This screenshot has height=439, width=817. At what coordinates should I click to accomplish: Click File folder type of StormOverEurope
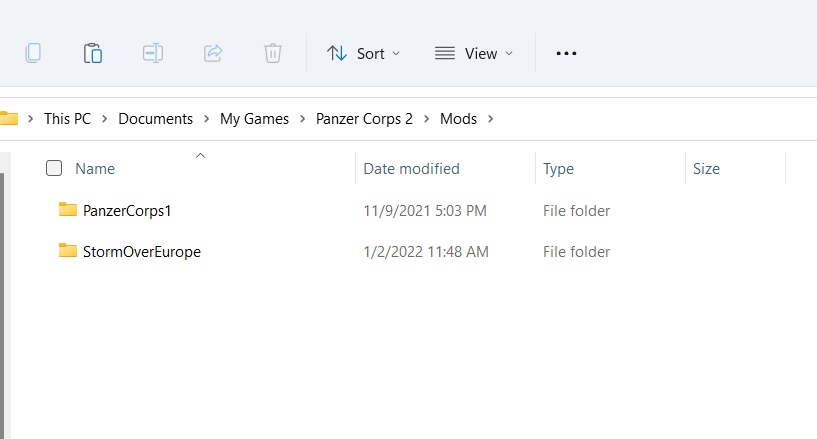pos(576,252)
